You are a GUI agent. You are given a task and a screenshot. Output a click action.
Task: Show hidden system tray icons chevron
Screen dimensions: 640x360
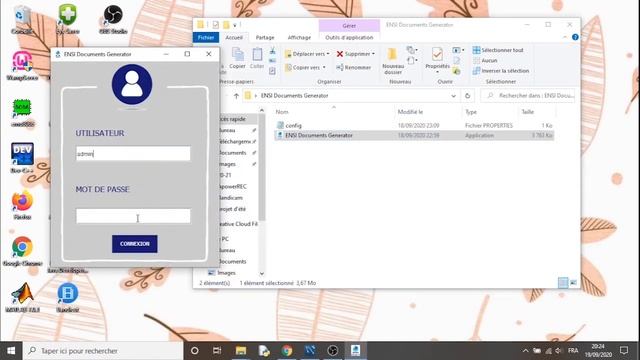pos(525,351)
